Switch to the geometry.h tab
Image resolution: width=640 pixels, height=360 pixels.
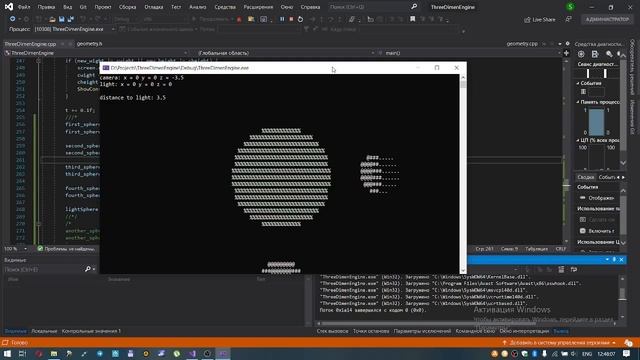[x=89, y=44]
